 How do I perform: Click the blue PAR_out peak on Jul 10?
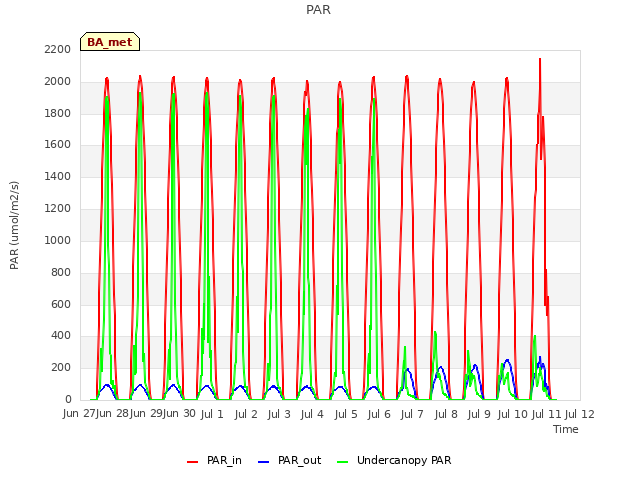(507, 360)
